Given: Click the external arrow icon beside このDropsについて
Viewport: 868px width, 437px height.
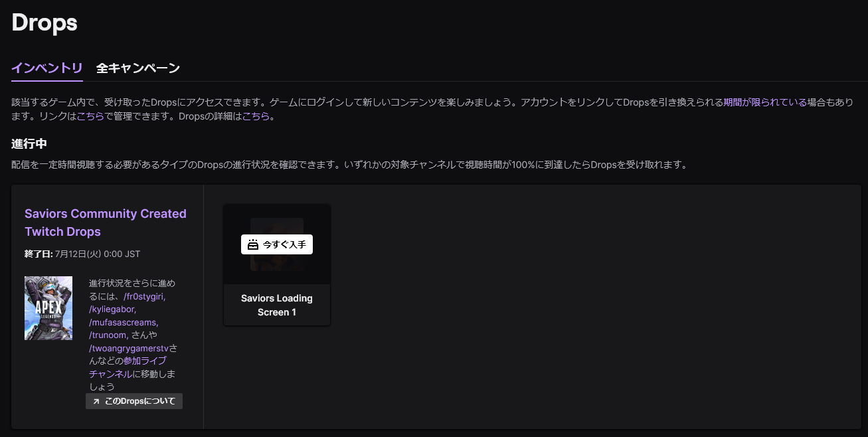Looking at the screenshot, I should [96, 401].
